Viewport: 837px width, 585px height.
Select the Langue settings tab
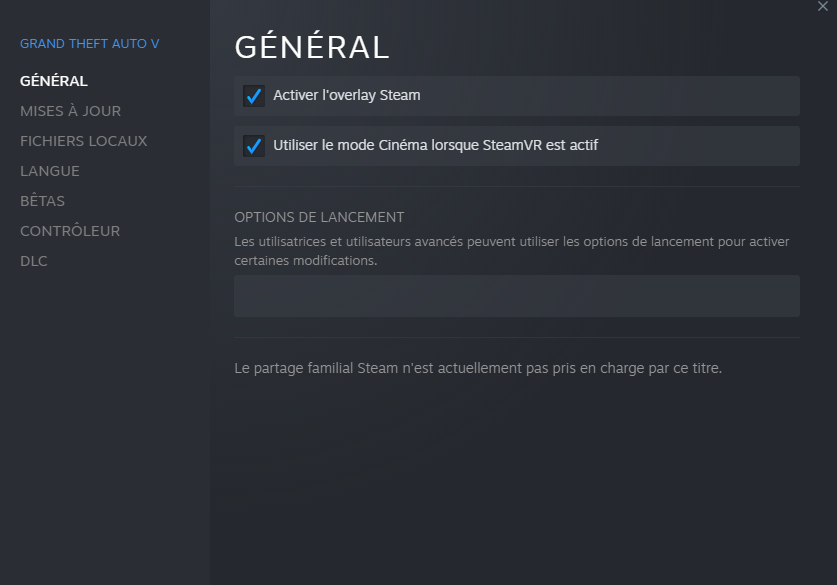50,171
